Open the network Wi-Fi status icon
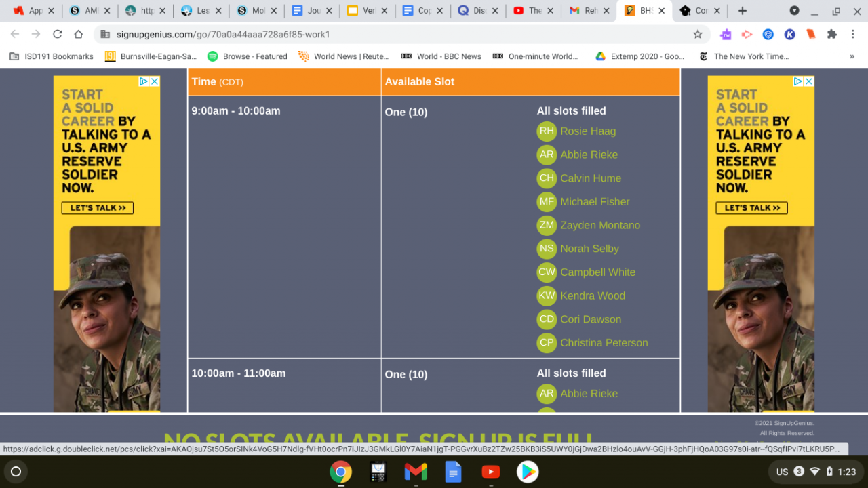 point(815,472)
